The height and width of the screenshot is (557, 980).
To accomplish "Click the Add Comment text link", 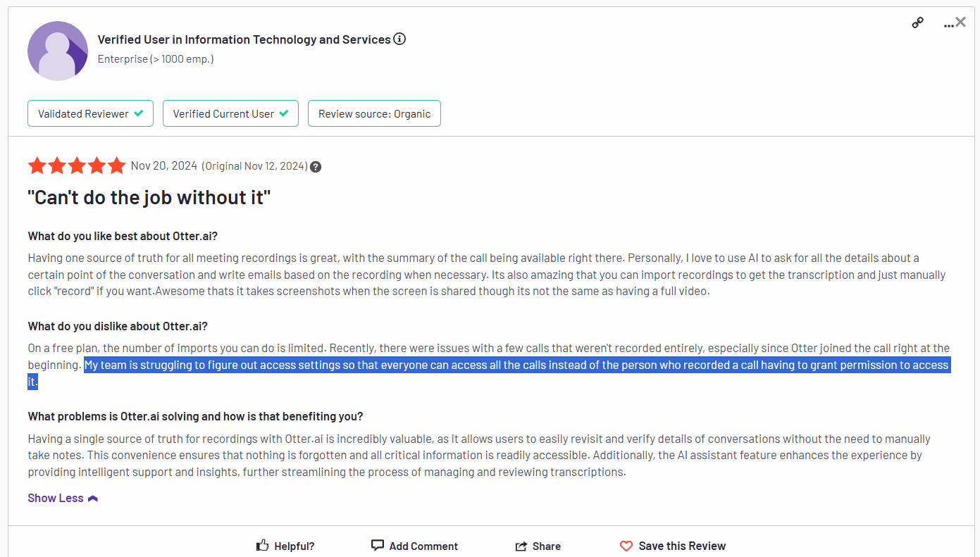I will (423, 546).
